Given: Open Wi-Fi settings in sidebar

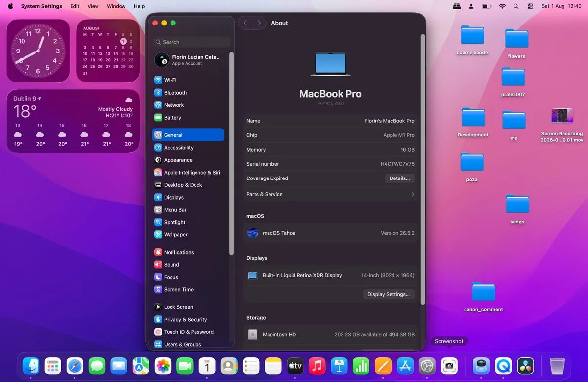Looking at the screenshot, I should point(188,80).
